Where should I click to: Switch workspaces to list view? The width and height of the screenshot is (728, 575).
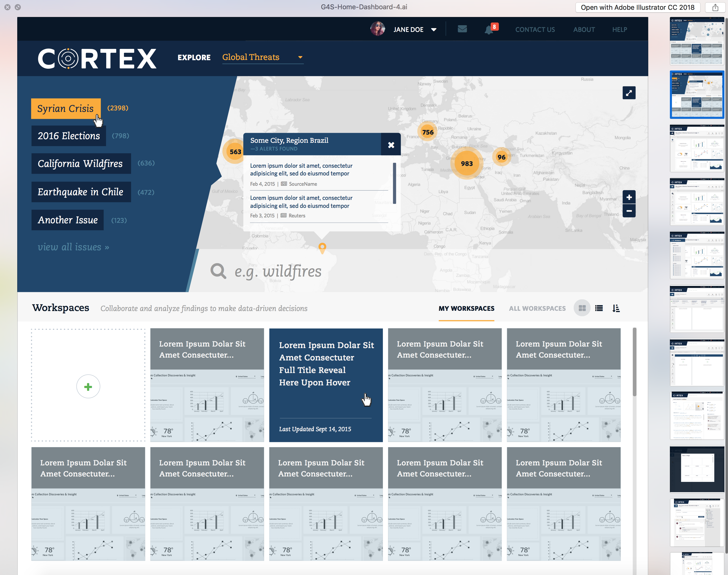pyautogui.click(x=599, y=308)
